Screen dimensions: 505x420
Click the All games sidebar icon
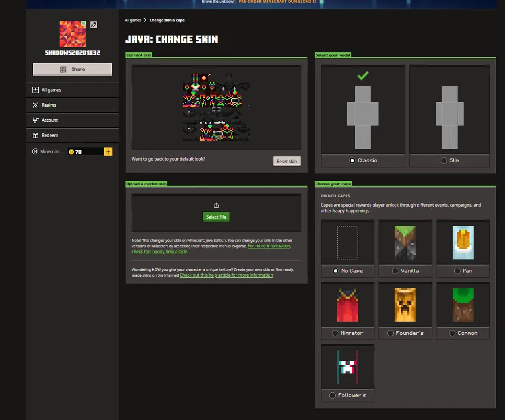pyautogui.click(x=36, y=90)
